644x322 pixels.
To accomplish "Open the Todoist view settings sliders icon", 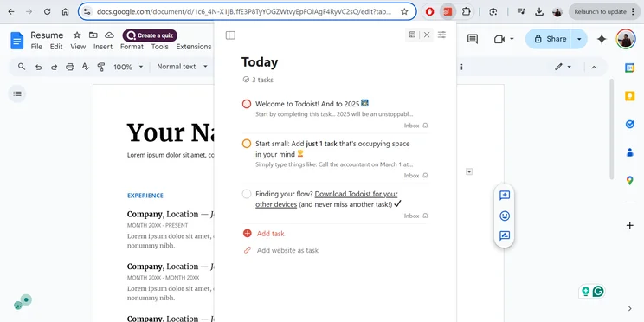I will coord(441,35).
